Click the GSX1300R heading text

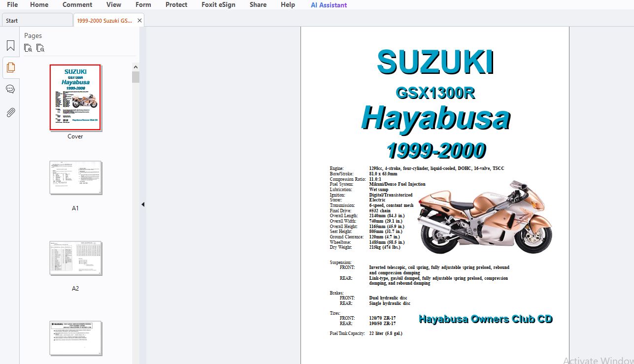pyautogui.click(x=435, y=93)
